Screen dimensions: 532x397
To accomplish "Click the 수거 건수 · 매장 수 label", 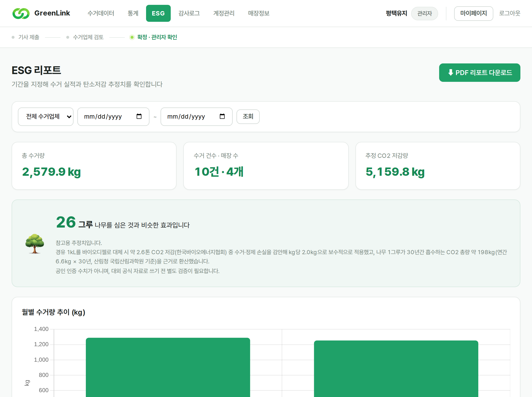I will point(216,155).
